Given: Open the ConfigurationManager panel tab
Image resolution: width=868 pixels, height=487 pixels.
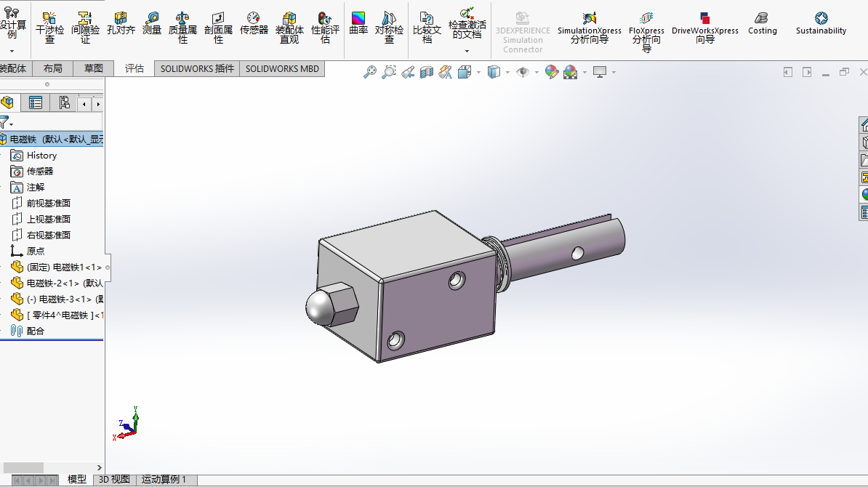Looking at the screenshot, I should [64, 103].
